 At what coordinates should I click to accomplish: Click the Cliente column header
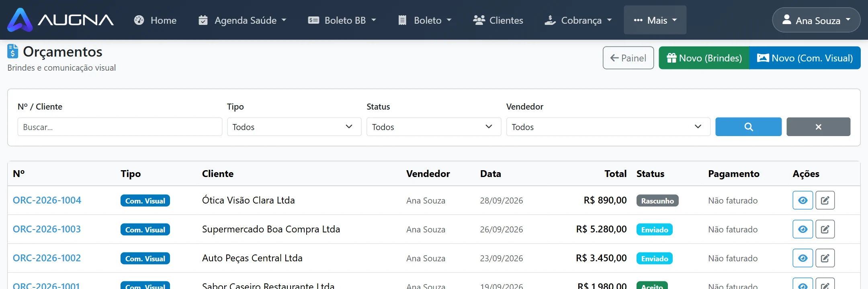[x=218, y=174]
